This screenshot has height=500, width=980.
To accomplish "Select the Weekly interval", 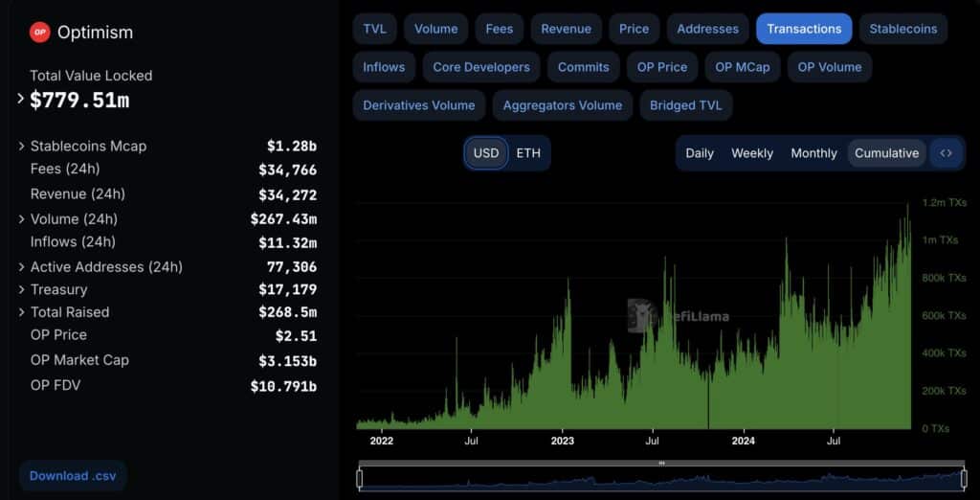I will (752, 153).
